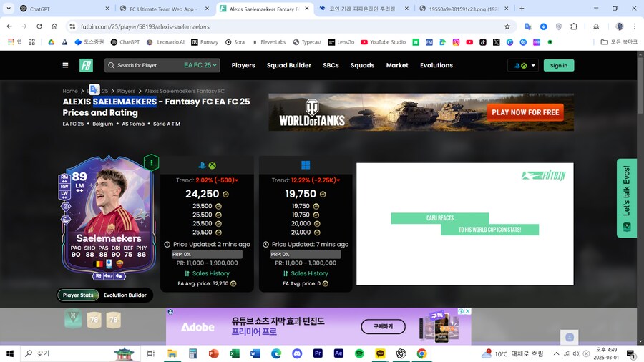Open Discord from the taskbar

coord(297,353)
